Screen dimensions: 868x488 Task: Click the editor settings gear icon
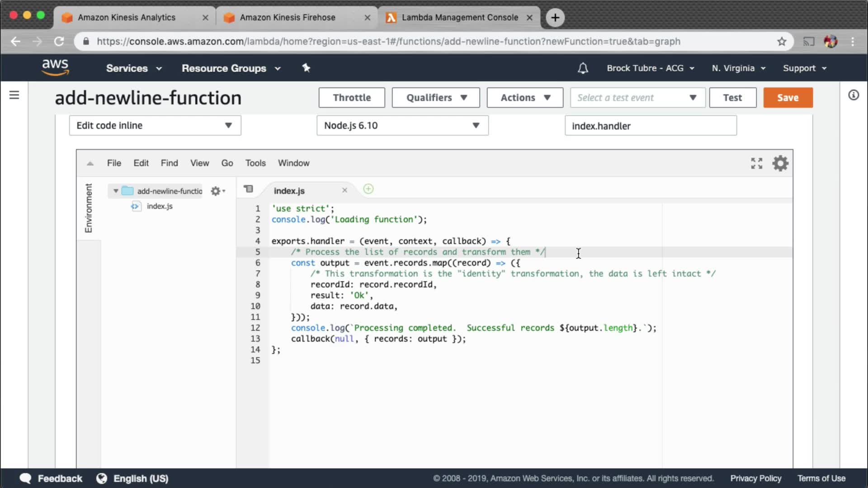780,163
